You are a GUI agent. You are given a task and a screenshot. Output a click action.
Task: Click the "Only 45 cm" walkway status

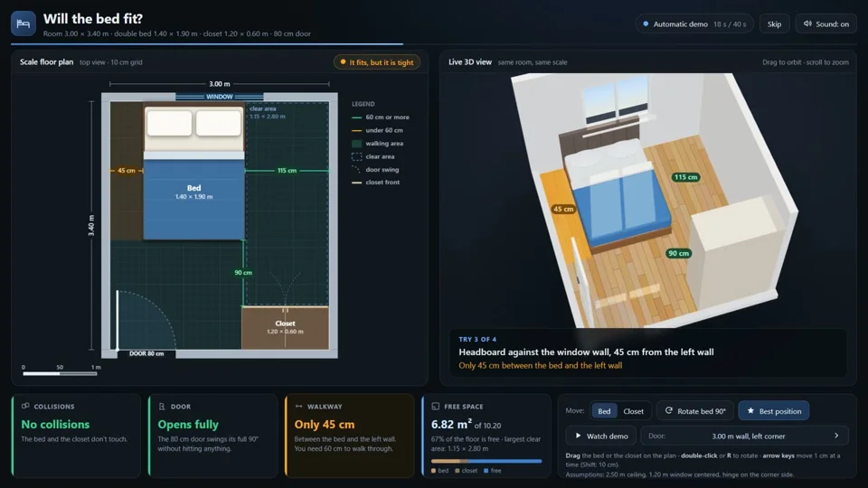[x=325, y=425]
